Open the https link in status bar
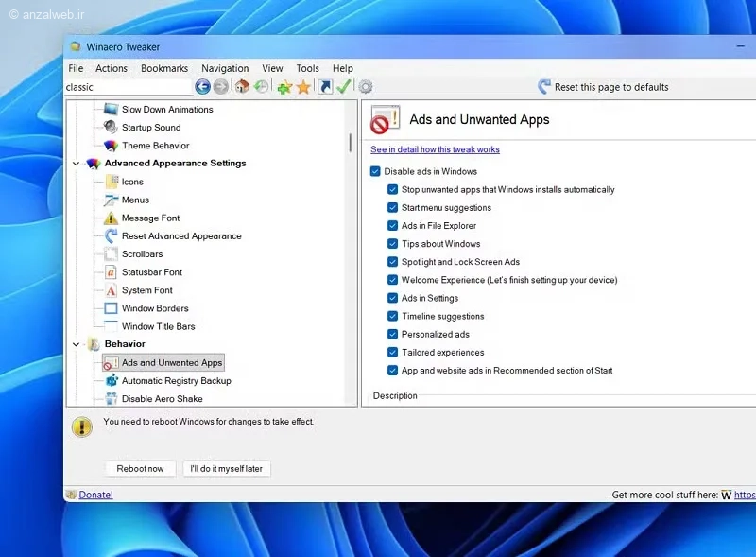 click(x=745, y=495)
